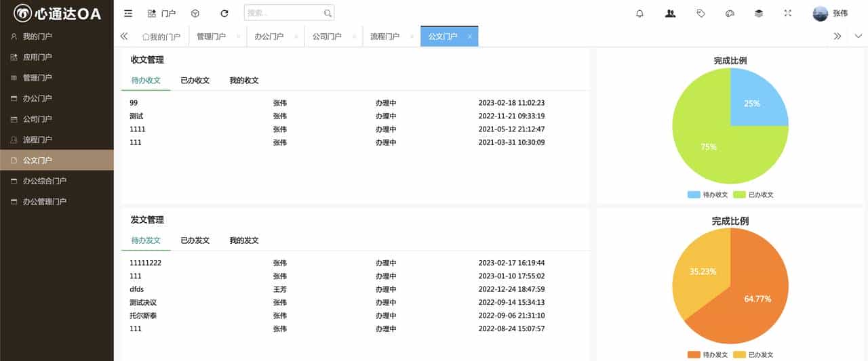Click the 心通达OA logo
The width and height of the screenshot is (868, 361).
(57, 13)
